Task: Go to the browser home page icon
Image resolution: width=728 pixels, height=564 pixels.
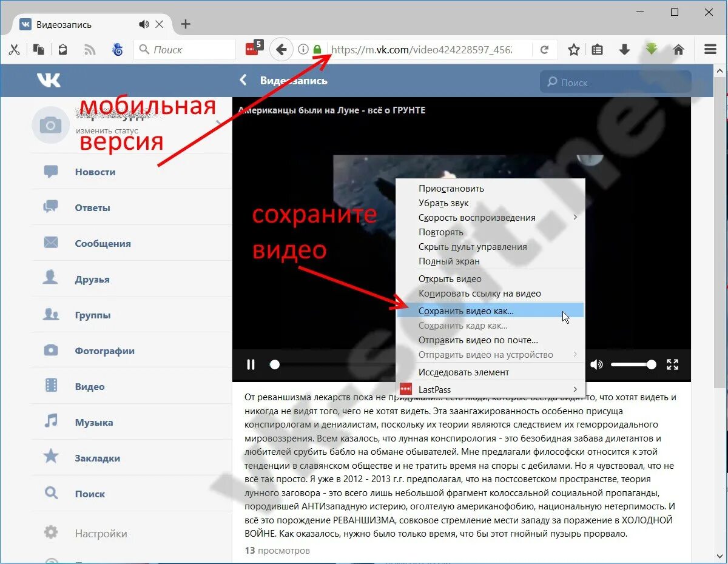Action: (x=679, y=50)
